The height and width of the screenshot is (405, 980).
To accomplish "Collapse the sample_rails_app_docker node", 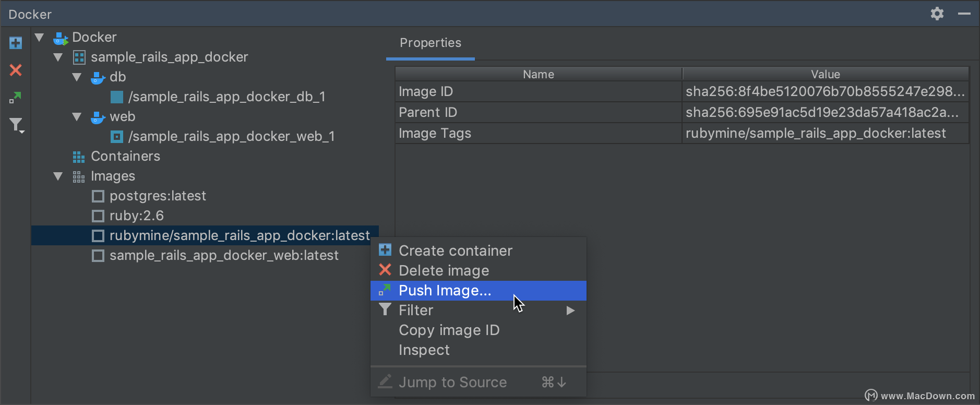I will click(x=58, y=57).
